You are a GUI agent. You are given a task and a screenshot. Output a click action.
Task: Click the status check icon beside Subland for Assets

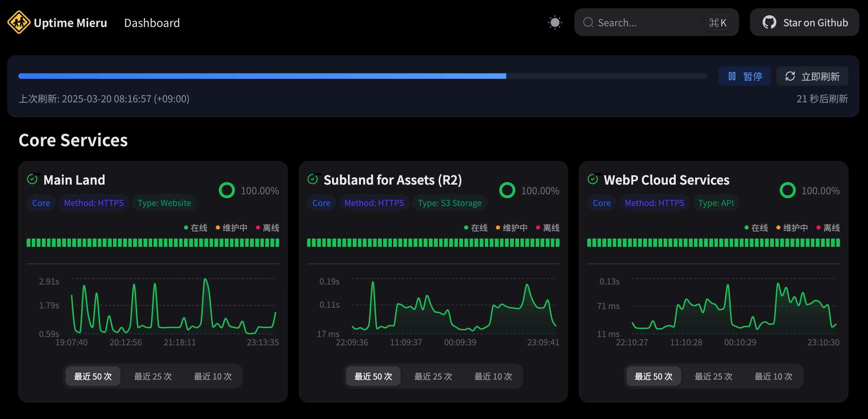[313, 179]
